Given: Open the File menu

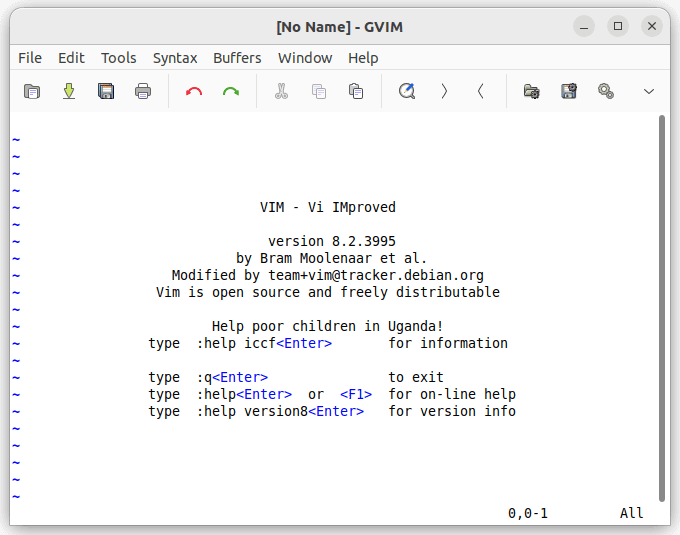Looking at the screenshot, I should point(30,58).
